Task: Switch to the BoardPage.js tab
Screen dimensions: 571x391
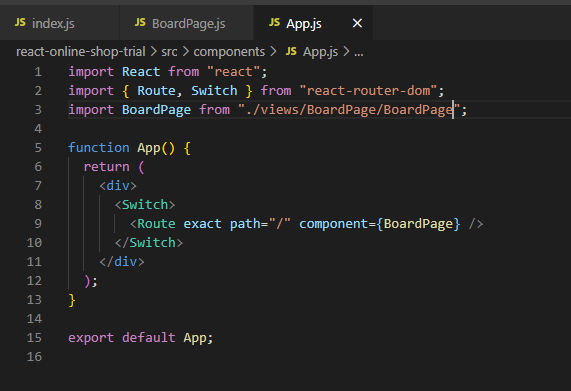Action: click(186, 23)
